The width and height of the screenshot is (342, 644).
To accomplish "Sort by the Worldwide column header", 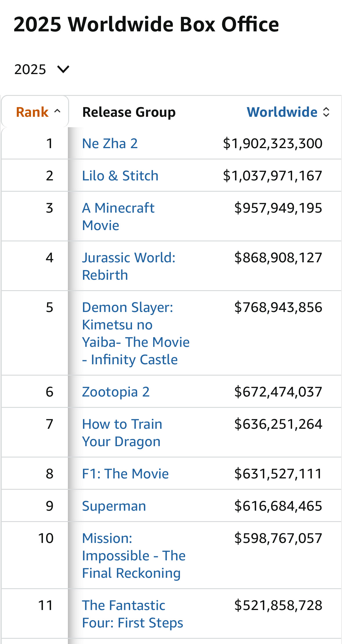I will coord(282,112).
